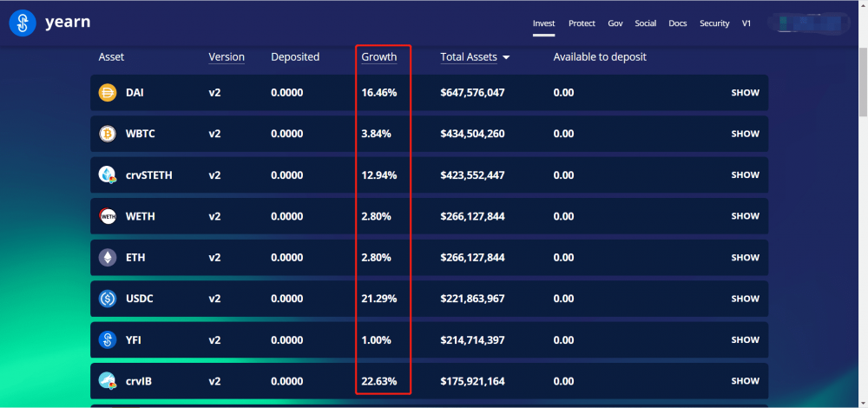868x408 pixels.
Task: Click the YFI token icon
Action: pos(108,339)
